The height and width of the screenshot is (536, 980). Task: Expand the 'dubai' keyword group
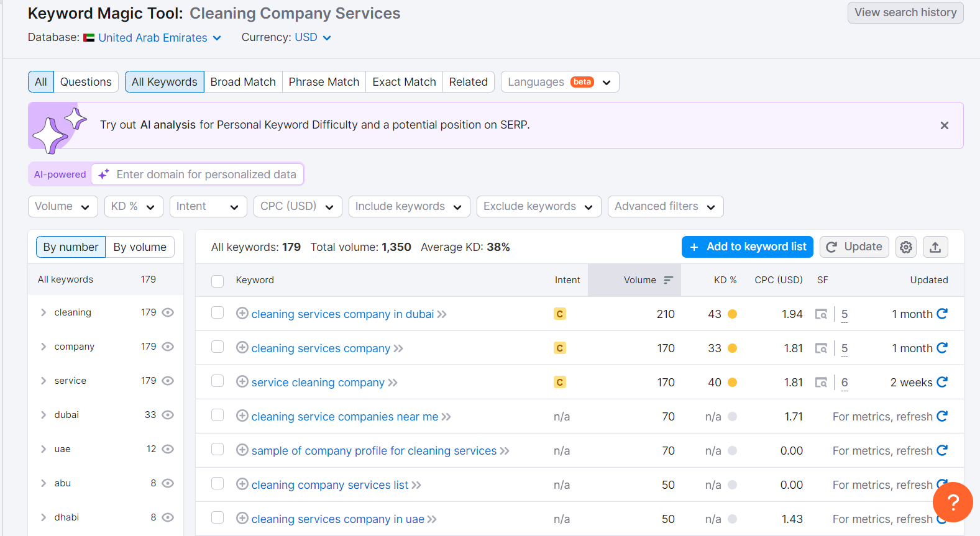pos(44,415)
